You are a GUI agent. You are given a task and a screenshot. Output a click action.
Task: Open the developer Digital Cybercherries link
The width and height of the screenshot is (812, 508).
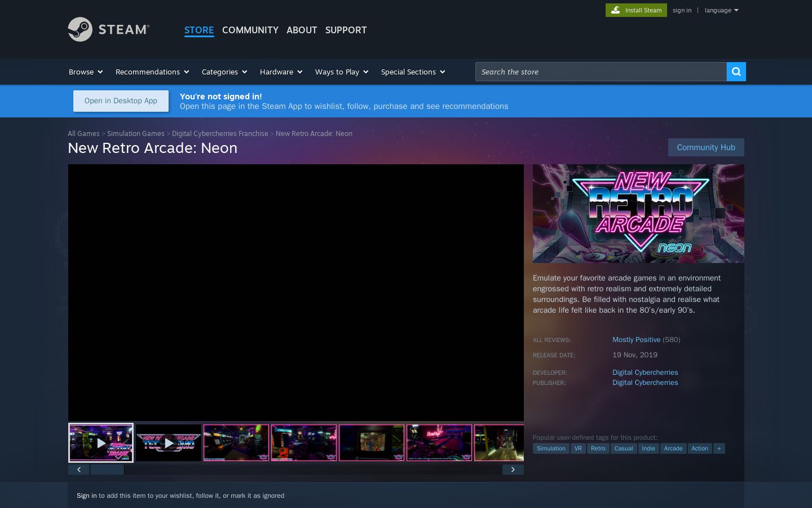click(645, 373)
